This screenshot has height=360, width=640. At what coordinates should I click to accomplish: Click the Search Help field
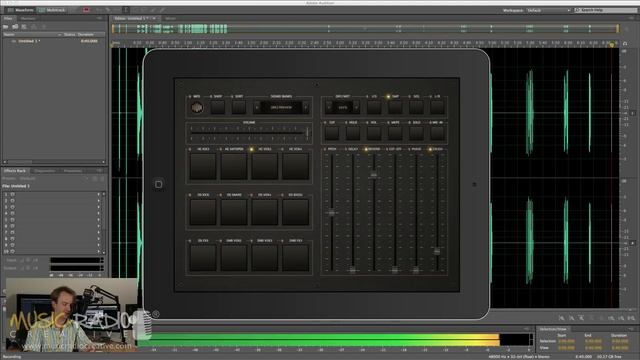604,10
